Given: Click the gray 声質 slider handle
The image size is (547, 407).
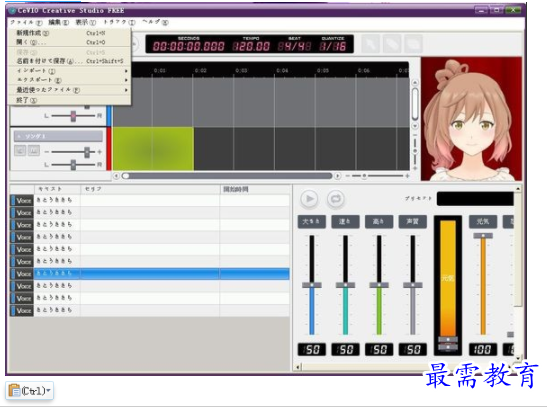Looking at the screenshot, I should (x=413, y=285).
